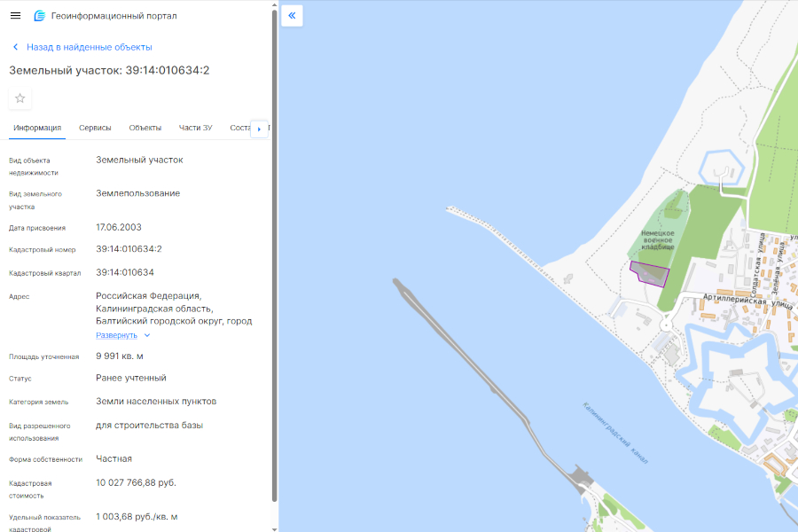
Task: Add the parcel to favorites with star
Action: (x=20, y=98)
